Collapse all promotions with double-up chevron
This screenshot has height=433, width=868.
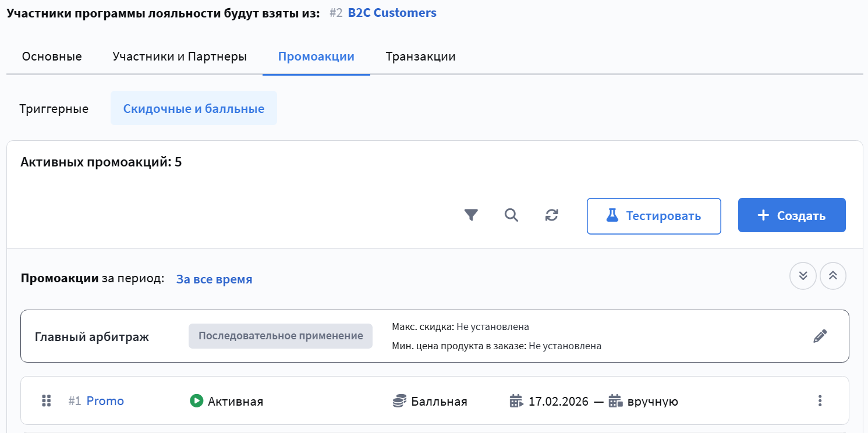tap(832, 276)
